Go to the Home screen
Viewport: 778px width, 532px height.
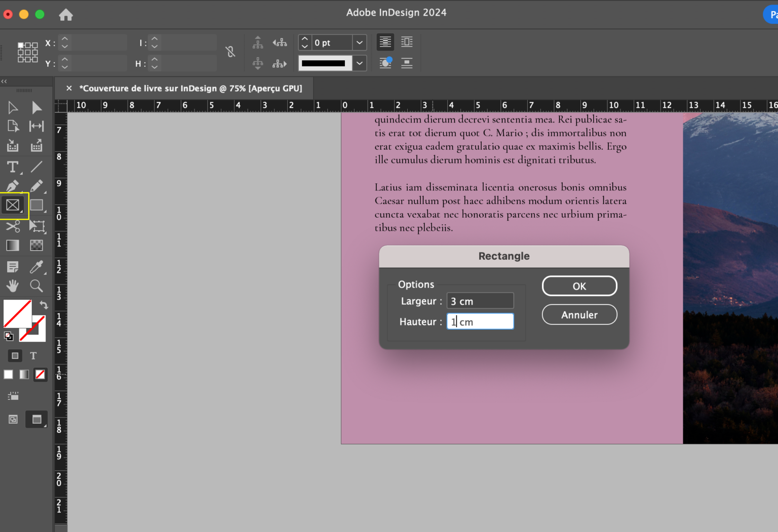pos(66,15)
